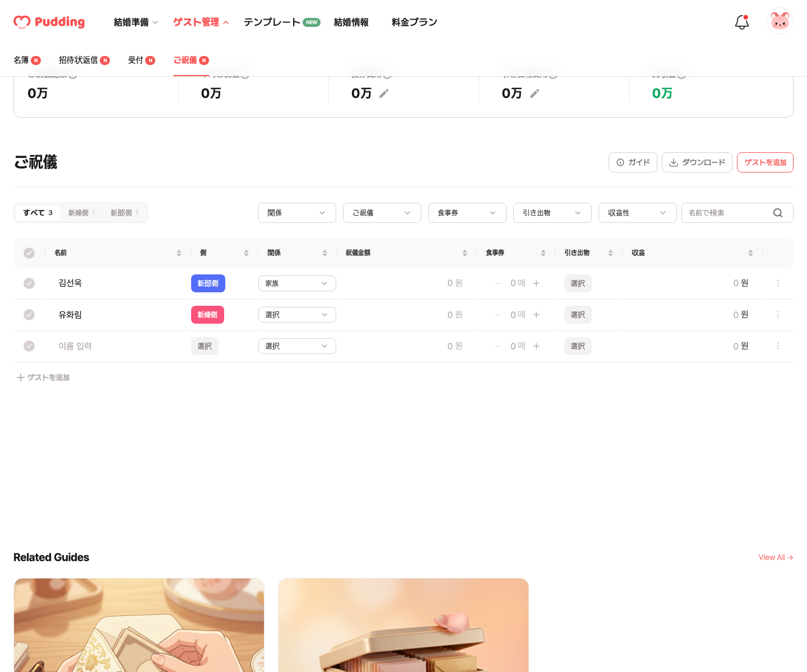The width and height of the screenshot is (807, 672).
Task: Select the ご祝儀 tab
Action: (191, 60)
